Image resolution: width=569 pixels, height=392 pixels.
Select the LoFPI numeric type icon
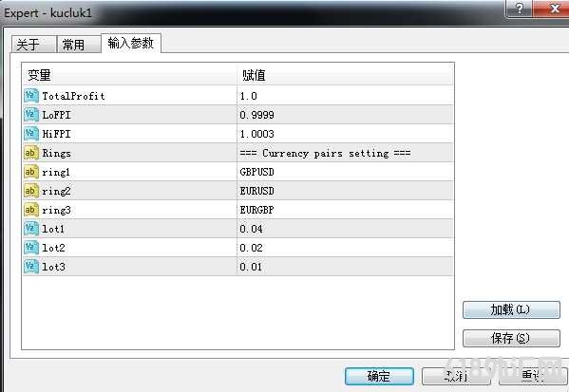coord(31,115)
